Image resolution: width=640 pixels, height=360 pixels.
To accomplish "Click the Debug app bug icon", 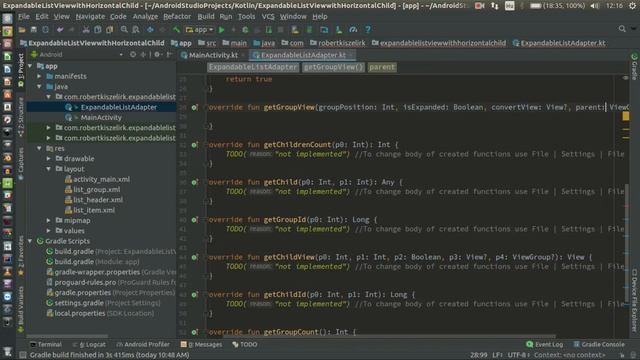I will pyautogui.click(x=245, y=30).
